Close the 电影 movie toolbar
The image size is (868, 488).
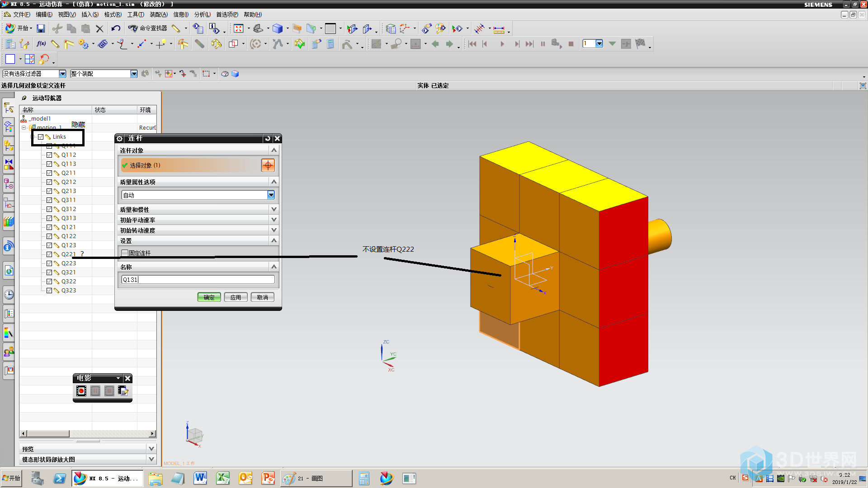tap(128, 379)
